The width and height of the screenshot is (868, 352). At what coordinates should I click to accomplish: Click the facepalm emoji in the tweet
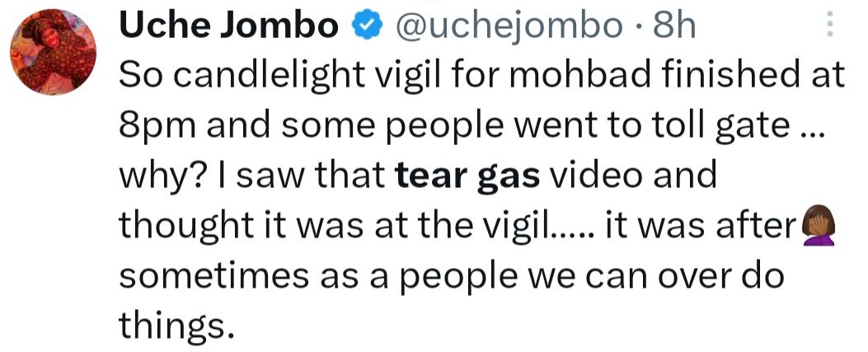click(x=821, y=226)
